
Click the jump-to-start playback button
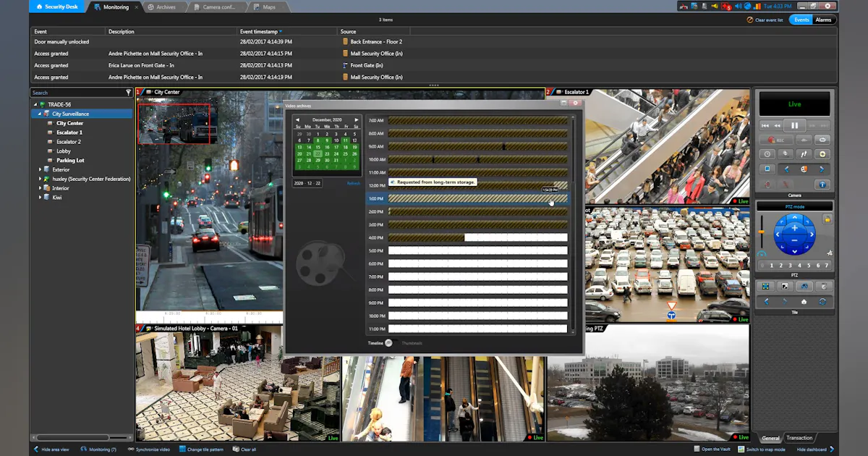tap(765, 125)
